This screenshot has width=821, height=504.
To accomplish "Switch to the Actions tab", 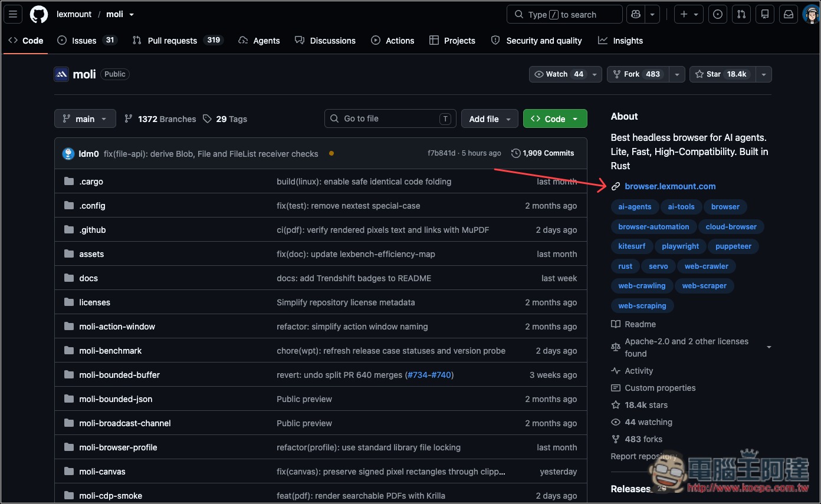I will coord(393,41).
